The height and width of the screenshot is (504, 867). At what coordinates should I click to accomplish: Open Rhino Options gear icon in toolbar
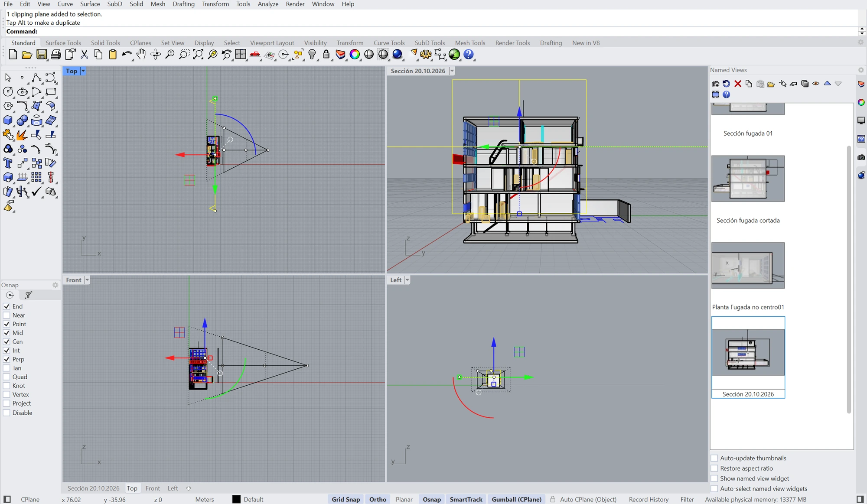tap(426, 55)
